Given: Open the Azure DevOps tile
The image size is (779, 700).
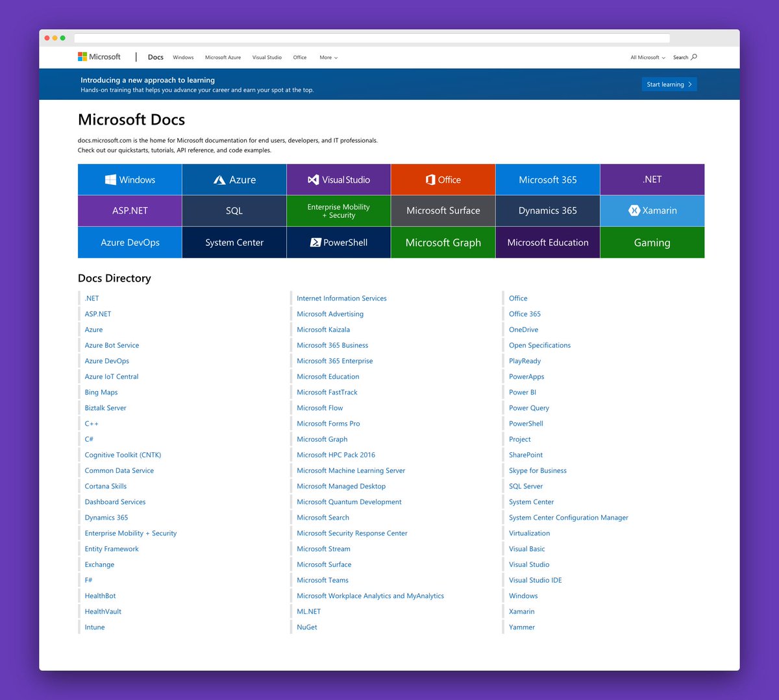Looking at the screenshot, I should [x=130, y=243].
